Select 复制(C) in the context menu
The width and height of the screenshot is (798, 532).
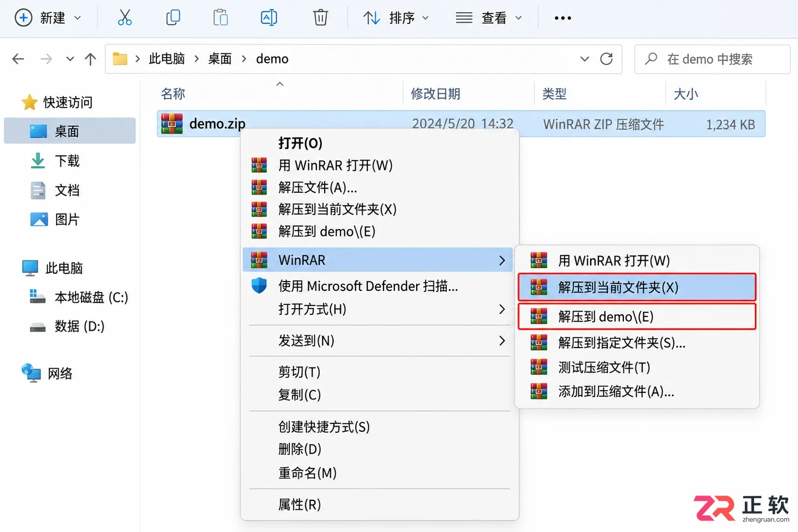tap(299, 395)
